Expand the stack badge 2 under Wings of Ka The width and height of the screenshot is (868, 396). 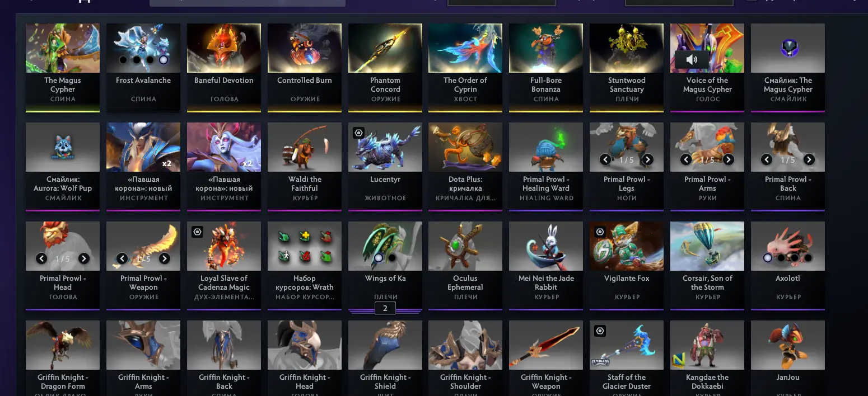[x=385, y=308]
